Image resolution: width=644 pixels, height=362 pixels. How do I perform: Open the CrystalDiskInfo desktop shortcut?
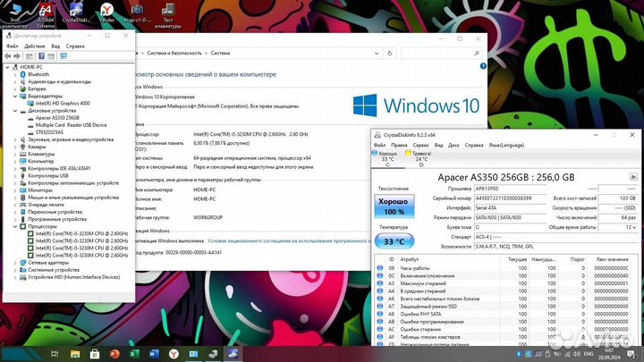point(76,13)
